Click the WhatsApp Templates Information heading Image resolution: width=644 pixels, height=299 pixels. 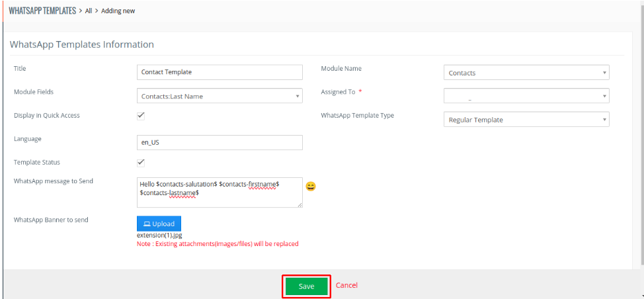coord(82,44)
